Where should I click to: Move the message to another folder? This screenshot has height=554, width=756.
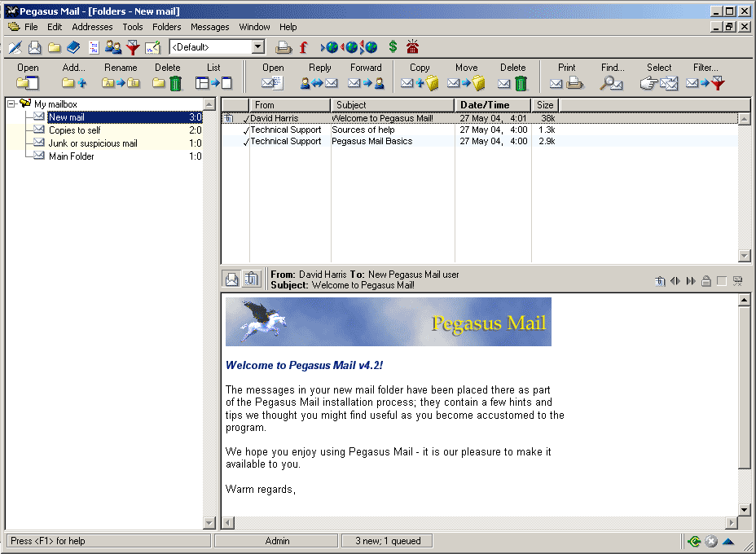(466, 77)
